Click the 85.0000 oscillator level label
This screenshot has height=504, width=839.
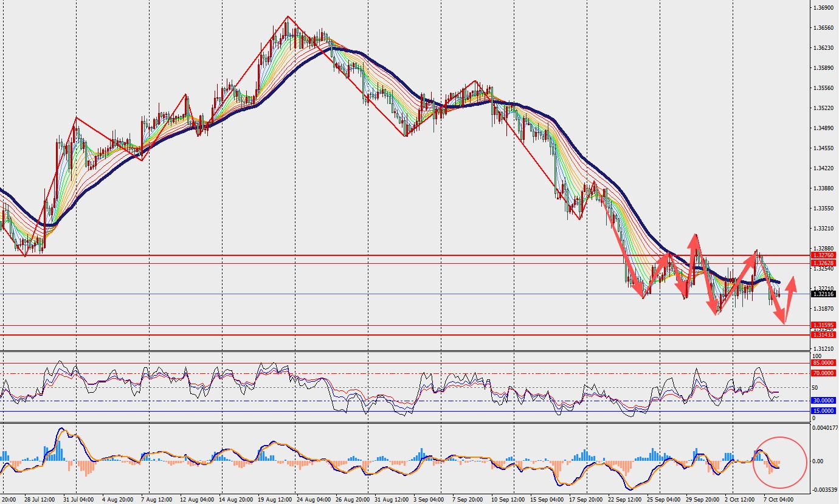point(823,363)
